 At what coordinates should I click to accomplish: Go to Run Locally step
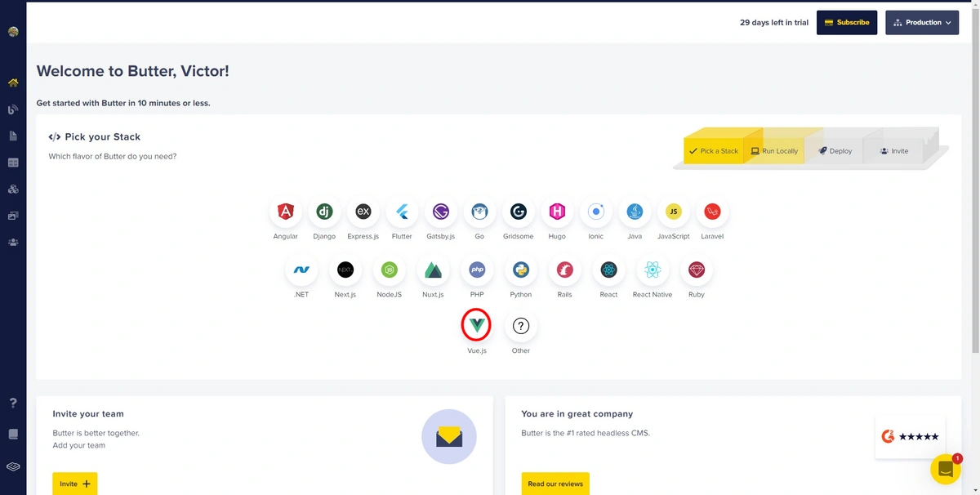[774, 151]
